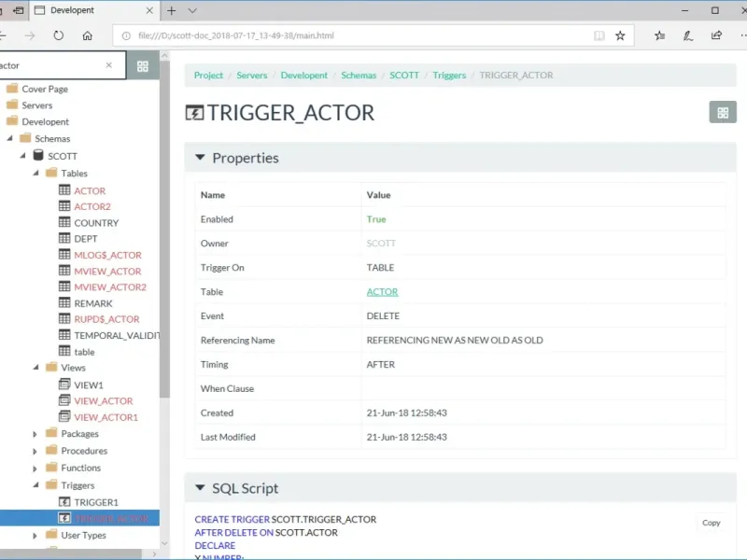Click the share page icon
This screenshot has width=747, height=560.
(716, 35)
